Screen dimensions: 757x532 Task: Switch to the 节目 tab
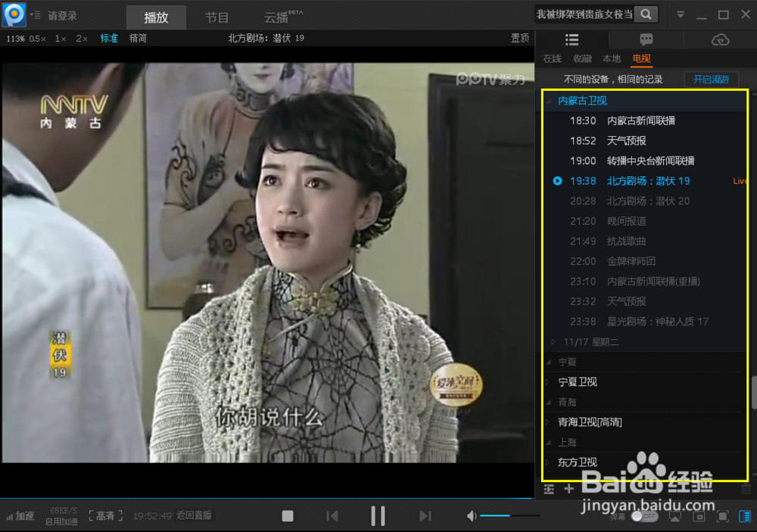click(217, 17)
